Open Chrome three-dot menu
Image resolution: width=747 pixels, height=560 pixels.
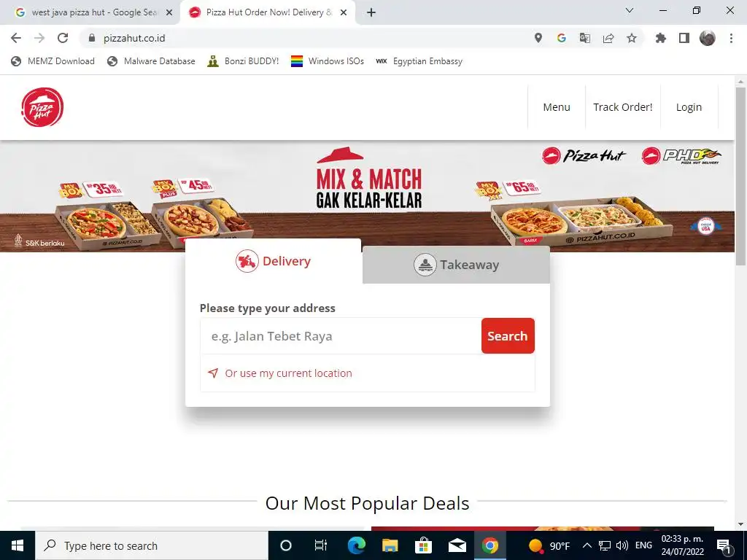click(731, 38)
